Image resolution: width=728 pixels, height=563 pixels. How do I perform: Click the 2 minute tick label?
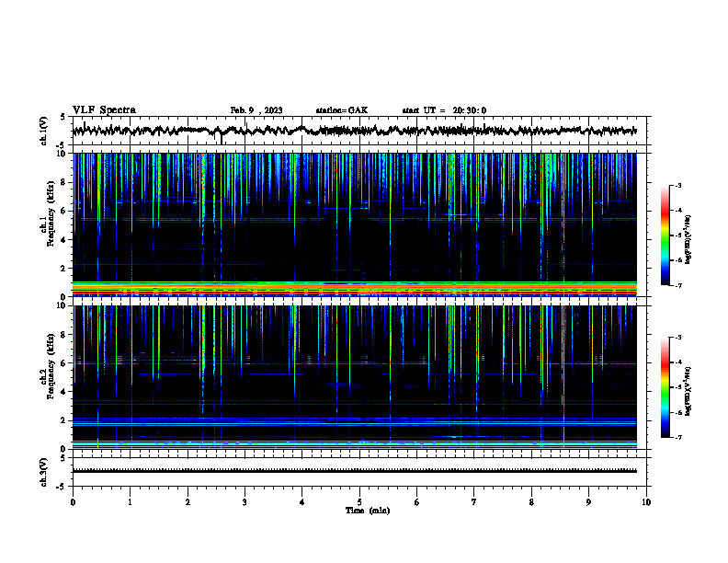point(188,502)
